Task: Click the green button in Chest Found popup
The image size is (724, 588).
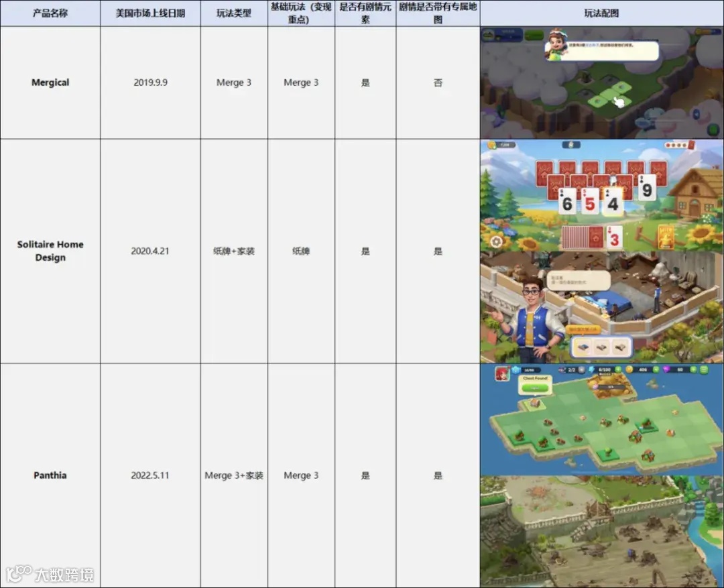Action: (535, 388)
